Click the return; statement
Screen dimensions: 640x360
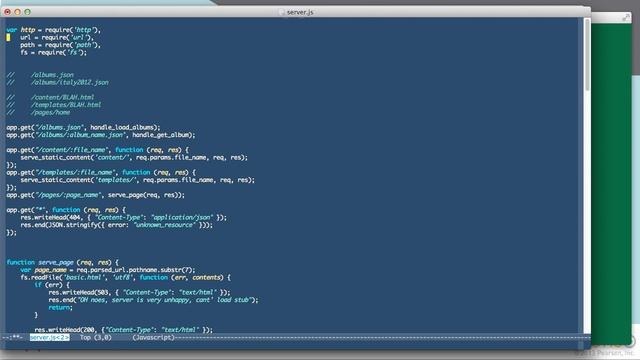(x=60, y=307)
